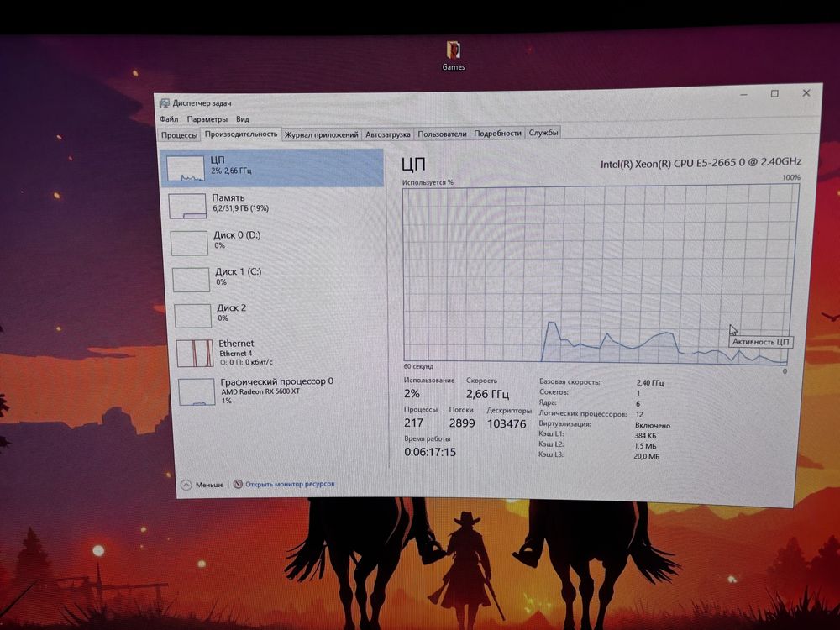
Task: Select the Память performance entry
Action: tap(273, 206)
